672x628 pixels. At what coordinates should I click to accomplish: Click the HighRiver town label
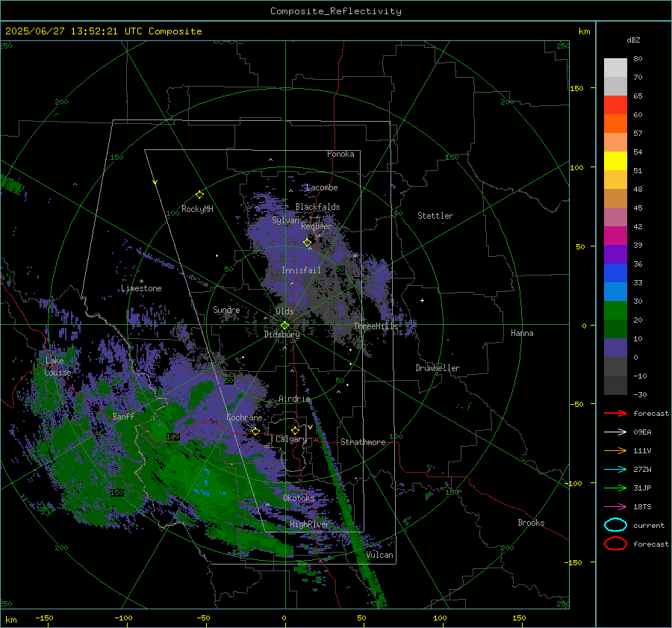pyautogui.click(x=309, y=524)
